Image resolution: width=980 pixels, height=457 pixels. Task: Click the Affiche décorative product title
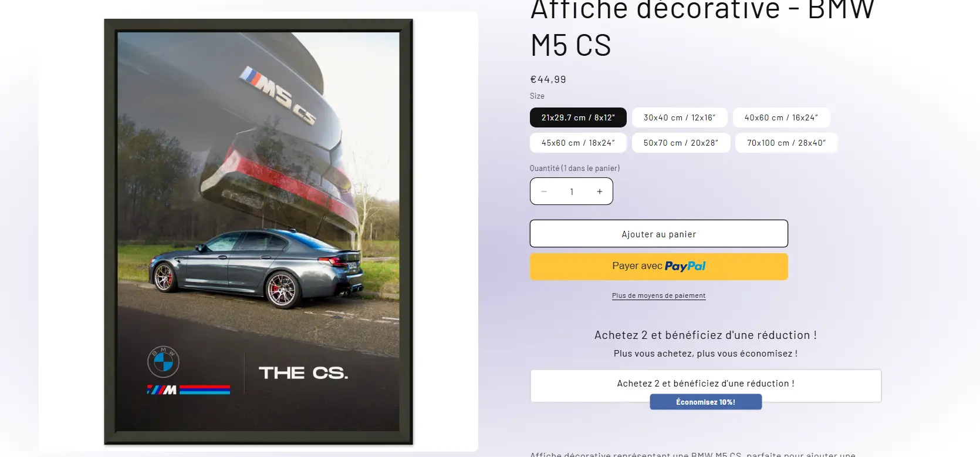702,27
